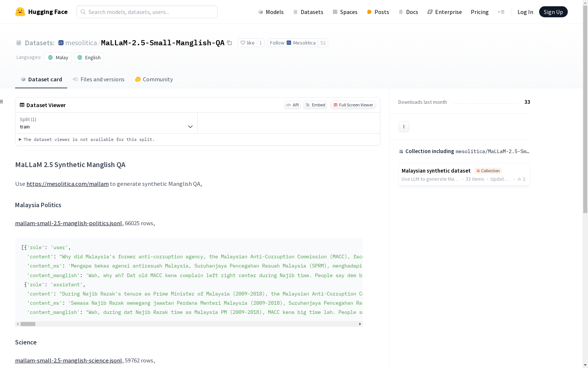Open the Pricing page

tap(480, 12)
